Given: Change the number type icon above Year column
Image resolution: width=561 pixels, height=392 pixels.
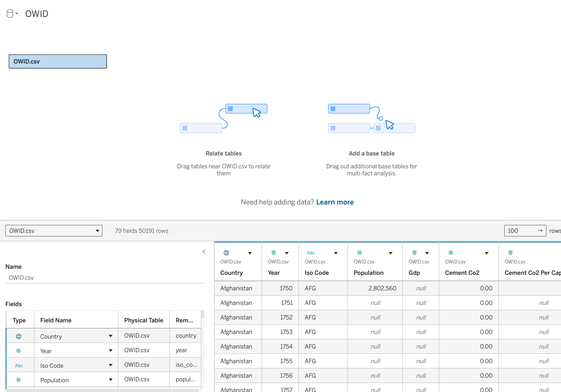Looking at the screenshot, I should (x=274, y=253).
